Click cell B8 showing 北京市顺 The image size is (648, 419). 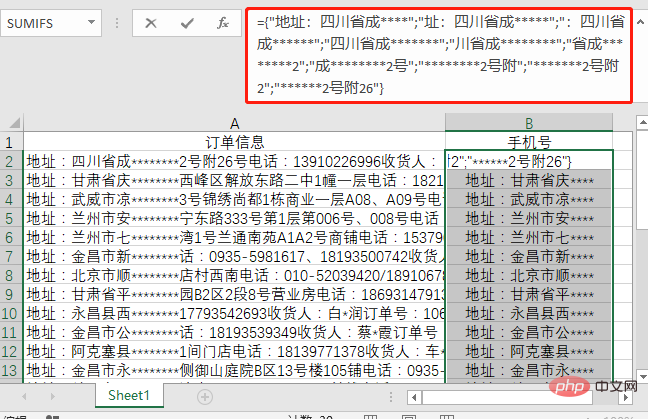coord(529,275)
